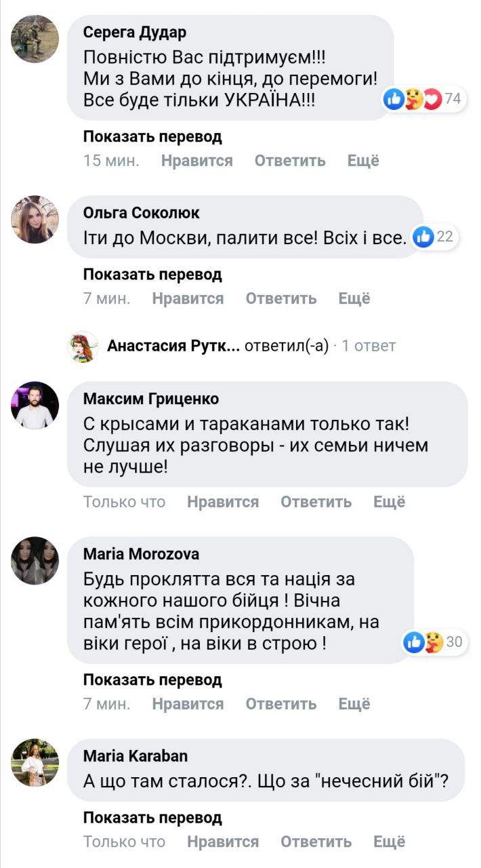Open Максим Гриценко's profile avatar
This screenshot has height=868, width=481.
35,405
